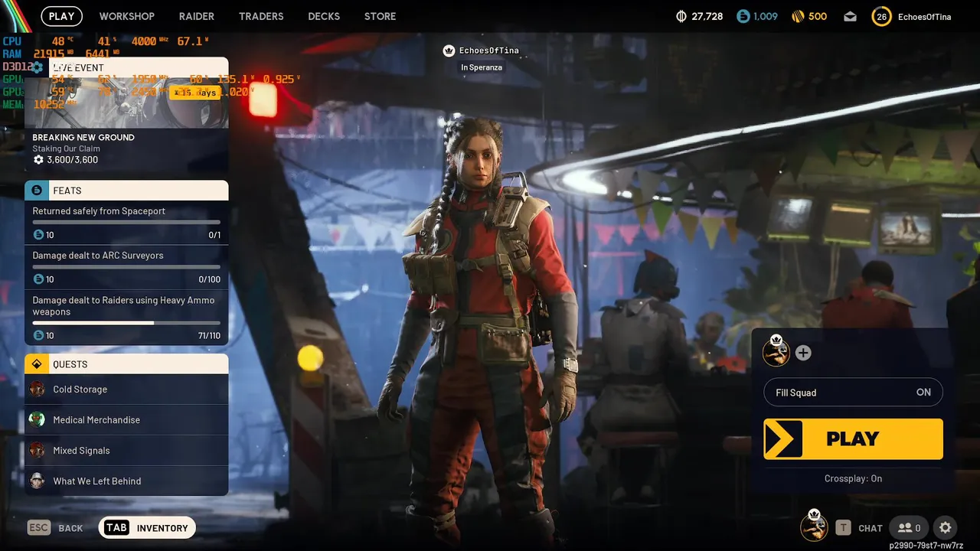Select the Heavy Ammo weapons feat
The width and height of the screenshot is (980, 551).
pos(126,318)
